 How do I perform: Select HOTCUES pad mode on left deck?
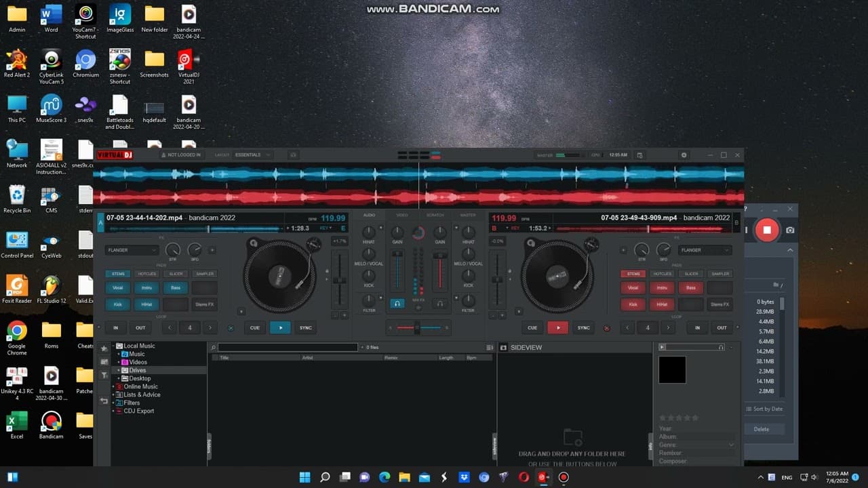[147, 274]
